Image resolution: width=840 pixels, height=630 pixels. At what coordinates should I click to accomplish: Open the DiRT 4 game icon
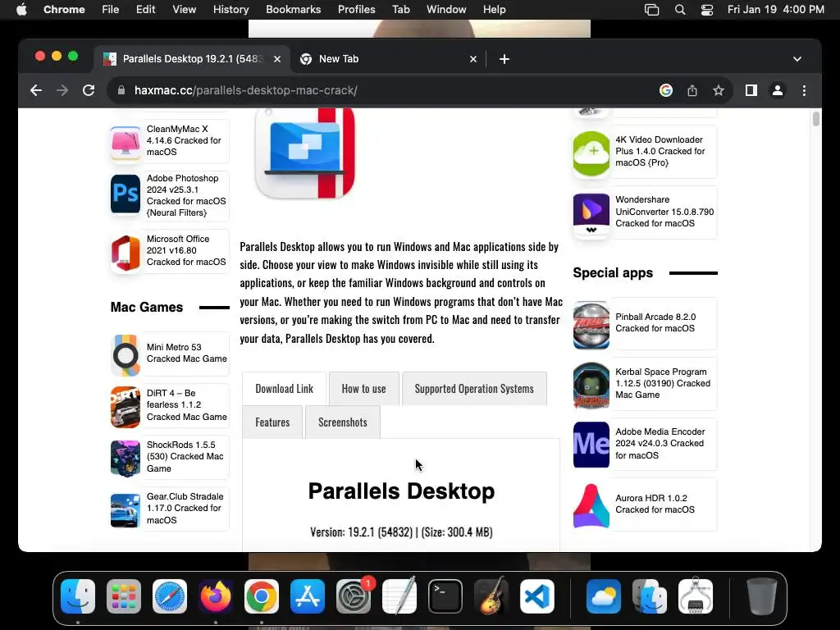coord(126,407)
